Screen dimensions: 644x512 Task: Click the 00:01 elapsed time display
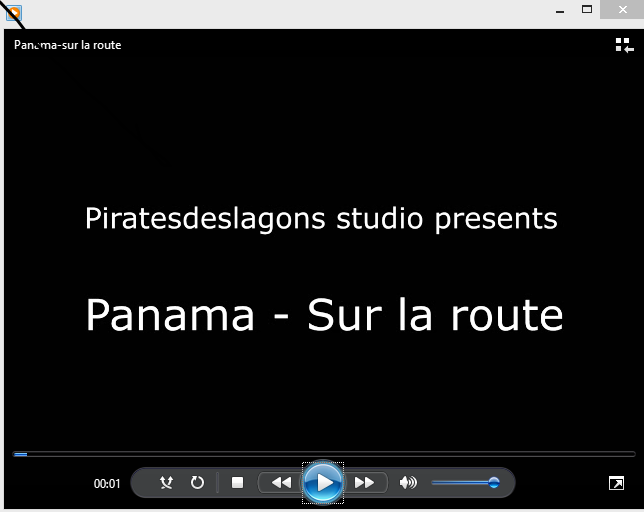point(107,484)
